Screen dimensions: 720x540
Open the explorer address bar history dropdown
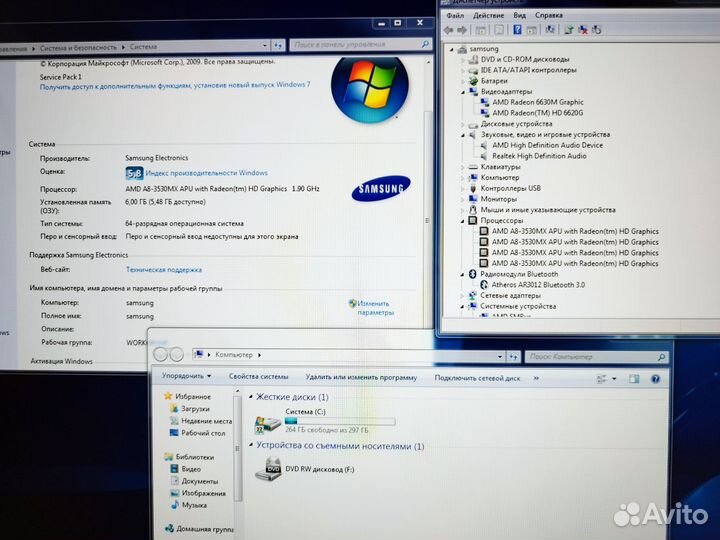[500, 356]
